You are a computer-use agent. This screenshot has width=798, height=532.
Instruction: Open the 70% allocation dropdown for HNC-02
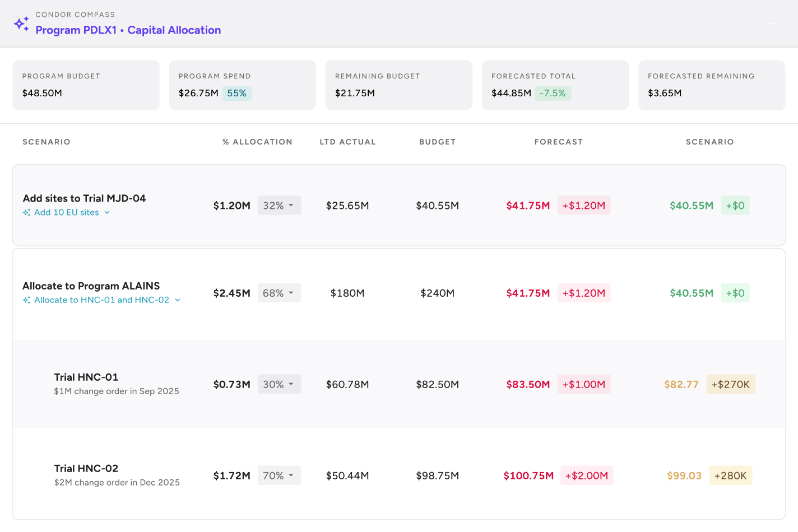pyautogui.click(x=279, y=475)
